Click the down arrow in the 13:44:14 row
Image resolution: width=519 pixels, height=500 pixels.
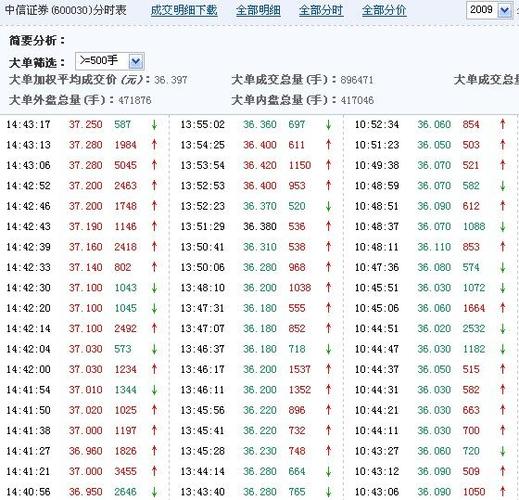pyautogui.click(x=328, y=471)
